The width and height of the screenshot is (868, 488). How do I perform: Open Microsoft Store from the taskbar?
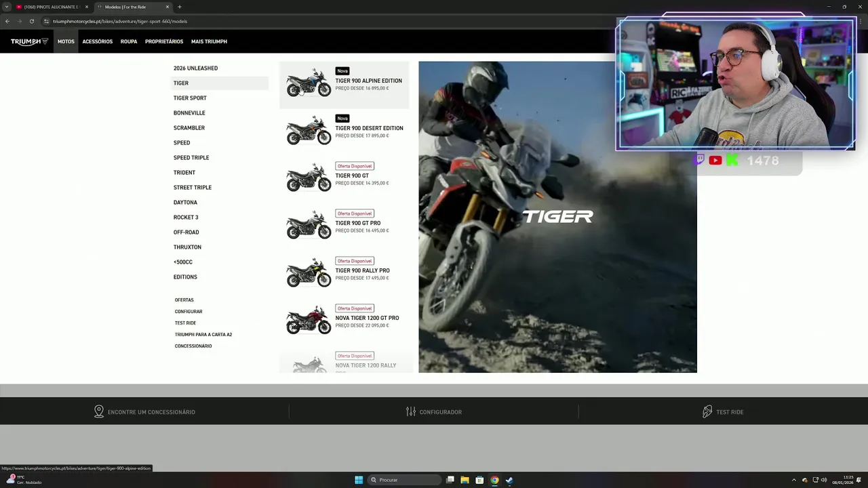479,480
